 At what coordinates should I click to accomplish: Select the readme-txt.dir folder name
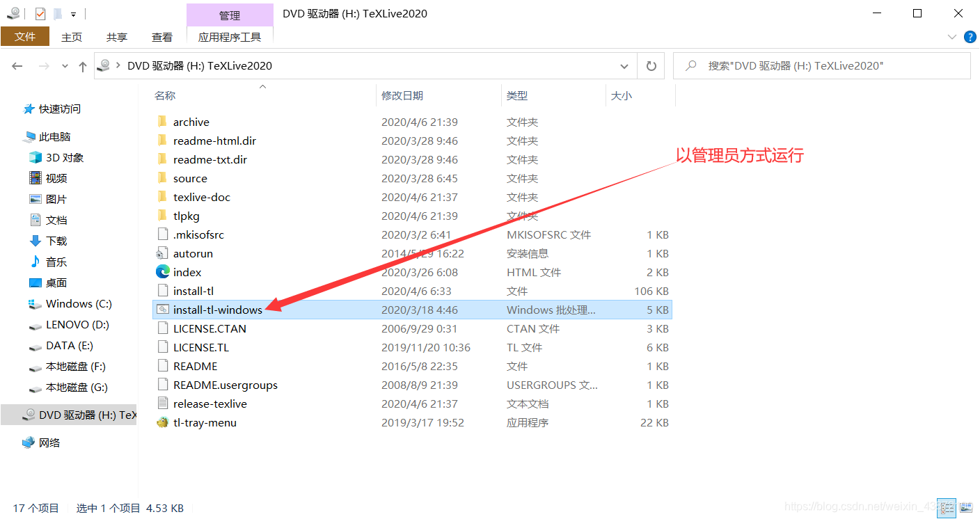click(x=210, y=159)
